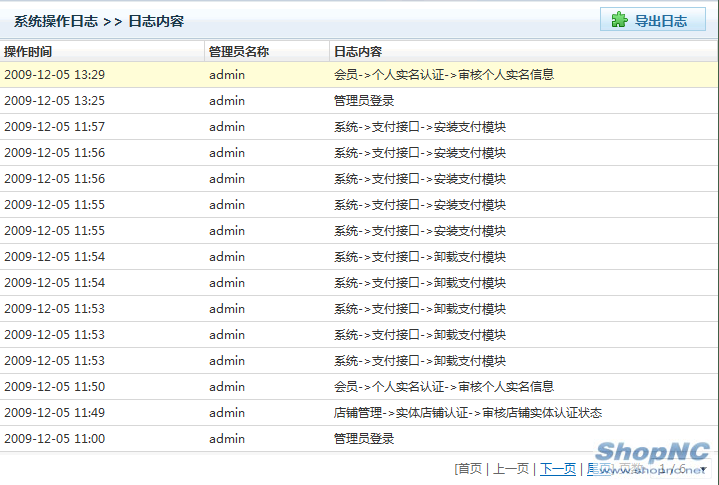Jump to last page via 尾页
Viewport: 719px width, 485px height.
pos(599,468)
